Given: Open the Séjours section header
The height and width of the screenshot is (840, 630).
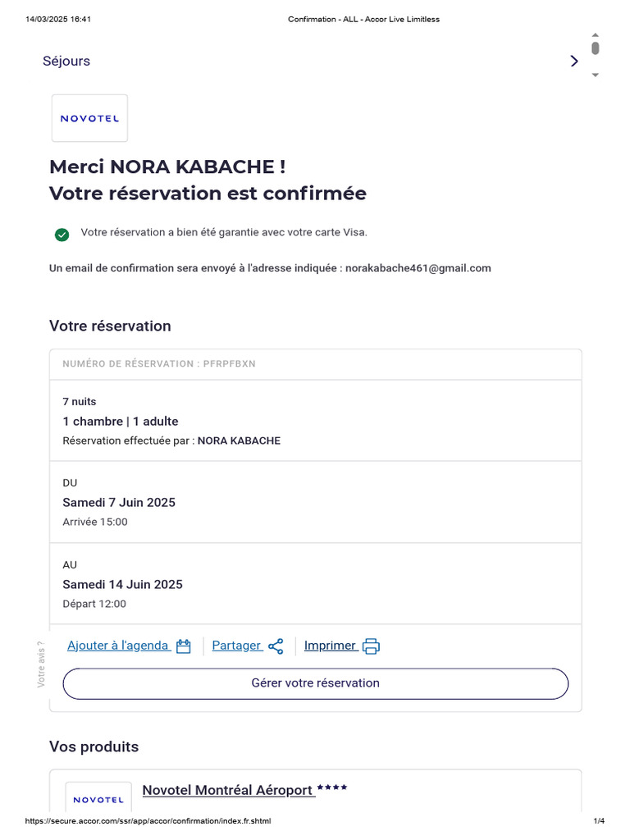Looking at the screenshot, I should [x=66, y=62].
